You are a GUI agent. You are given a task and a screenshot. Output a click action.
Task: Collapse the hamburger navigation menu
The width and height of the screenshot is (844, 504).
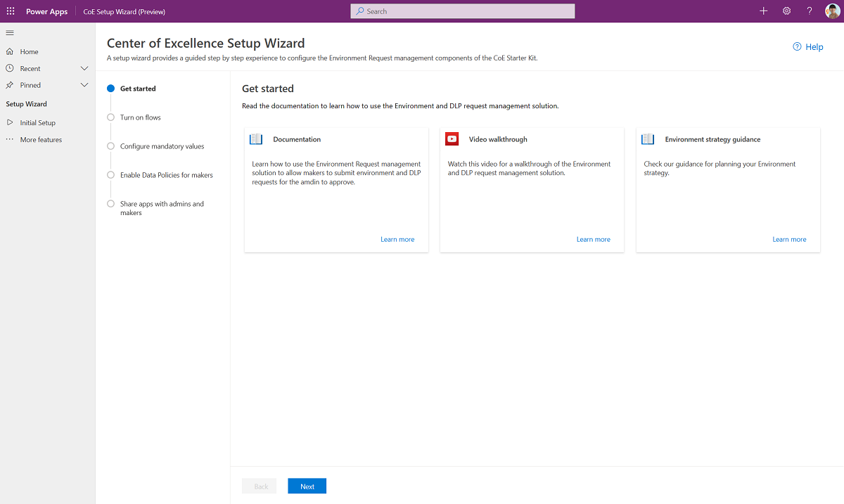coord(10,33)
